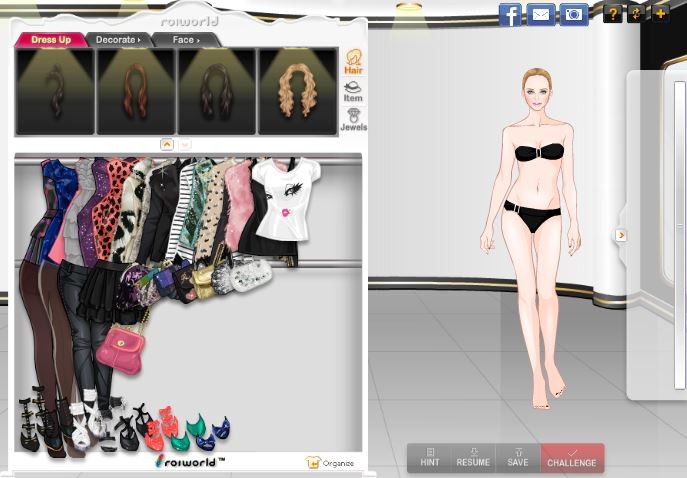This screenshot has height=478, width=687.
Task: Take a snapshot with the camera icon
Action: (573, 14)
